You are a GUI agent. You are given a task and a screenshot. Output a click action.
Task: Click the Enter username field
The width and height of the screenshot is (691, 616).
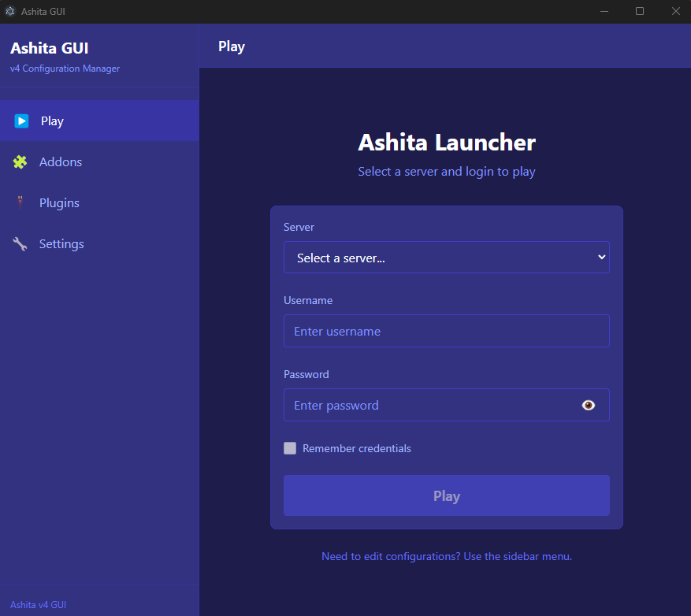coord(446,332)
